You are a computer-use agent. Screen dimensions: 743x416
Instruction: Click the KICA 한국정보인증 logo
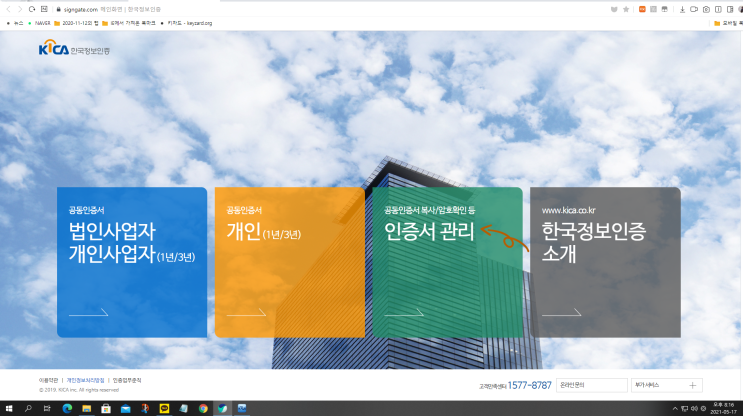pos(74,48)
